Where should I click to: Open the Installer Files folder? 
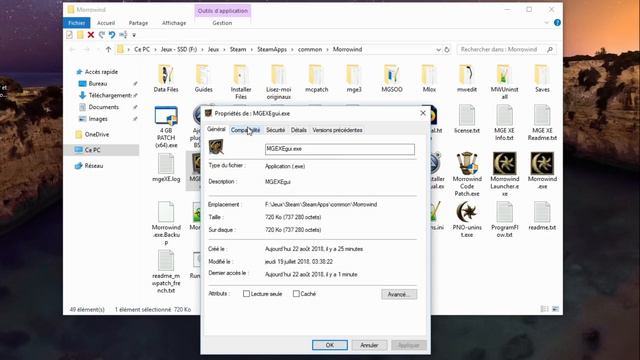(241, 82)
